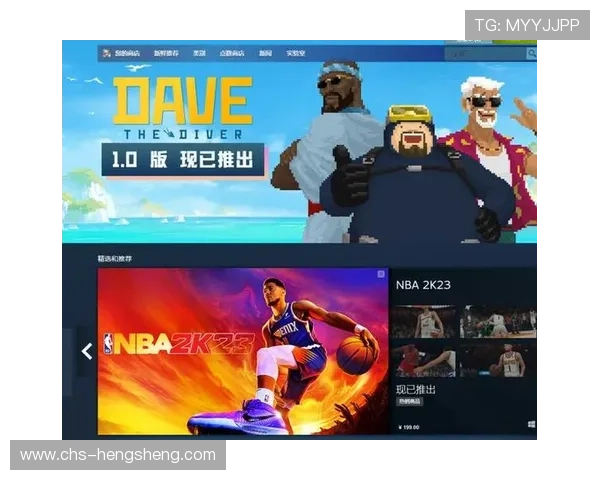The width and height of the screenshot is (600, 480).
Task: Click the small icon atop the NBA 2K23 capsule
Action: pyautogui.click(x=381, y=274)
